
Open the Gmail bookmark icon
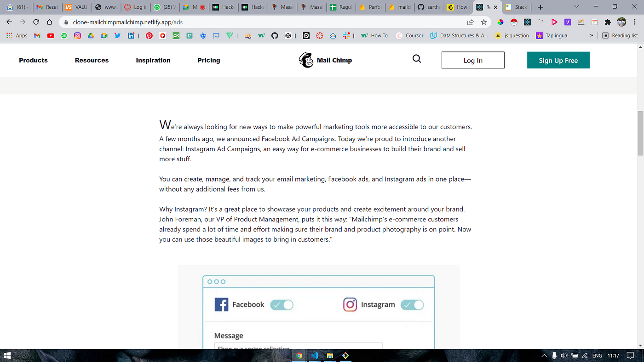[x=37, y=35]
